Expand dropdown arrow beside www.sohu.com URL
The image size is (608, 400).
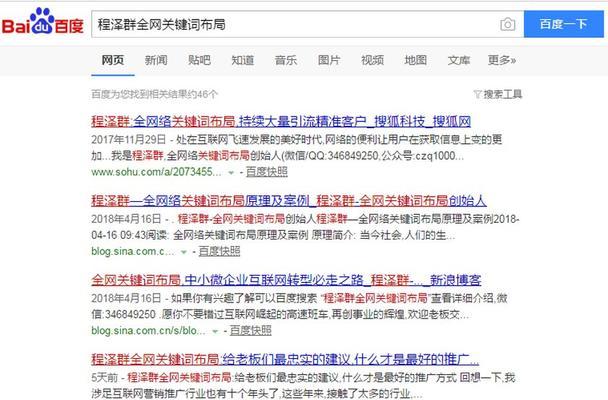pyautogui.click(x=231, y=172)
